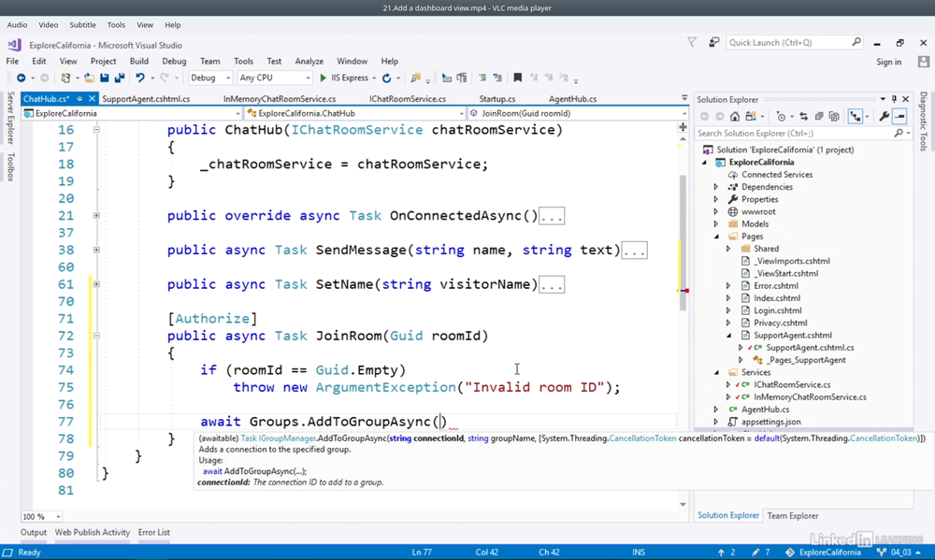Viewport: 935px width, 560px height.
Task: Toggle the View Class Diagram nesting button
Action: coord(856,116)
